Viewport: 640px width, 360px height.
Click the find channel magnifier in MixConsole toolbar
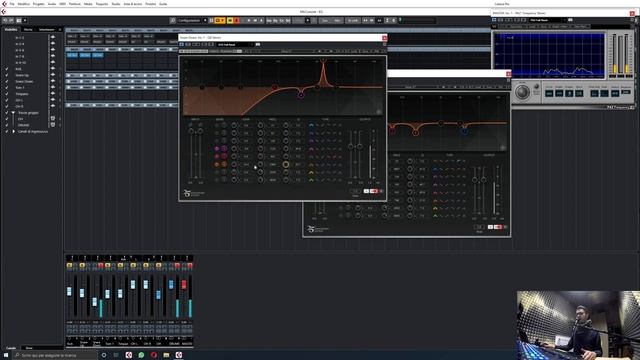pos(173,20)
